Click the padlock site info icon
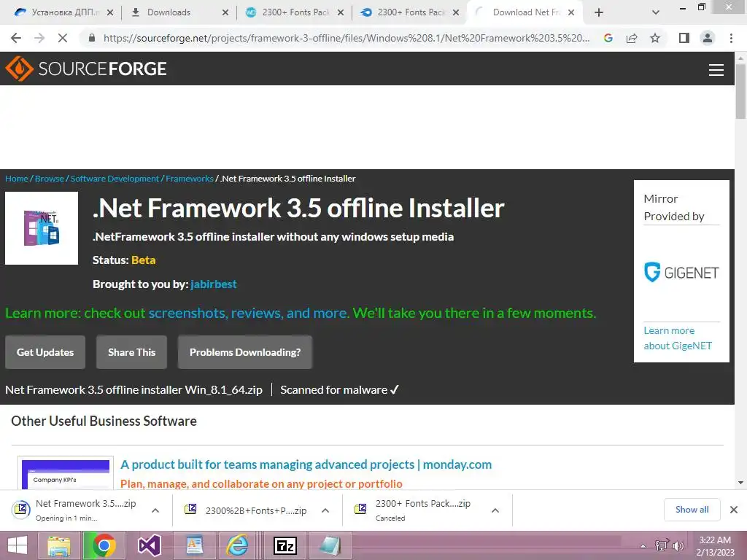The width and height of the screenshot is (747, 560). click(x=92, y=38)
